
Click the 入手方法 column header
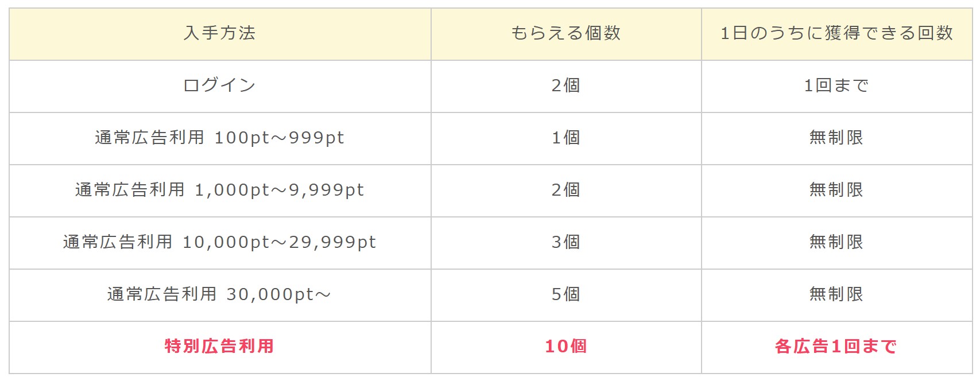tap(219, 33)
